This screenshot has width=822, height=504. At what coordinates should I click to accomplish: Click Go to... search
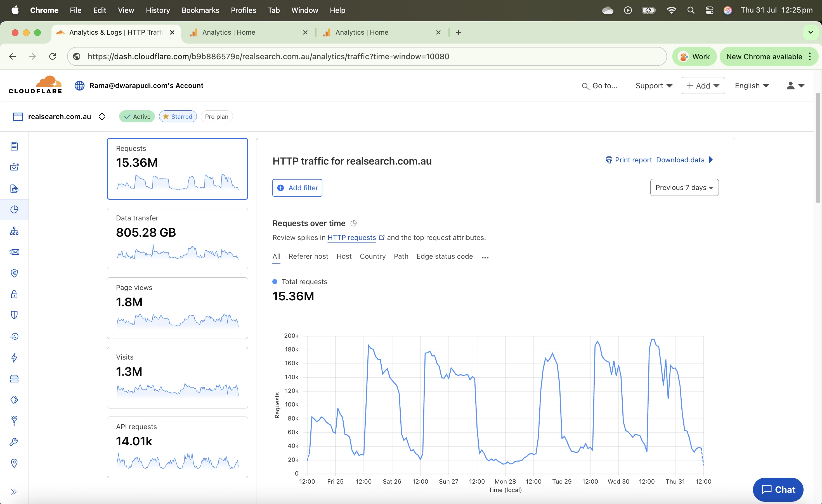point(600,86)
